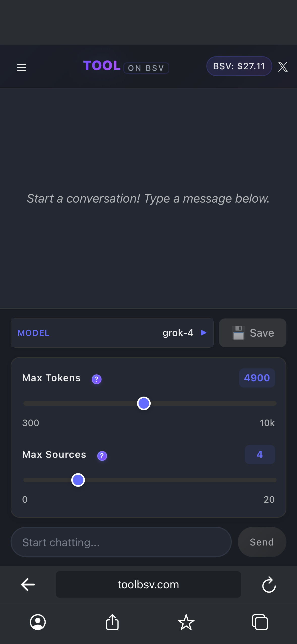
Task: Click the Save button
Action: tap(253, 333)
